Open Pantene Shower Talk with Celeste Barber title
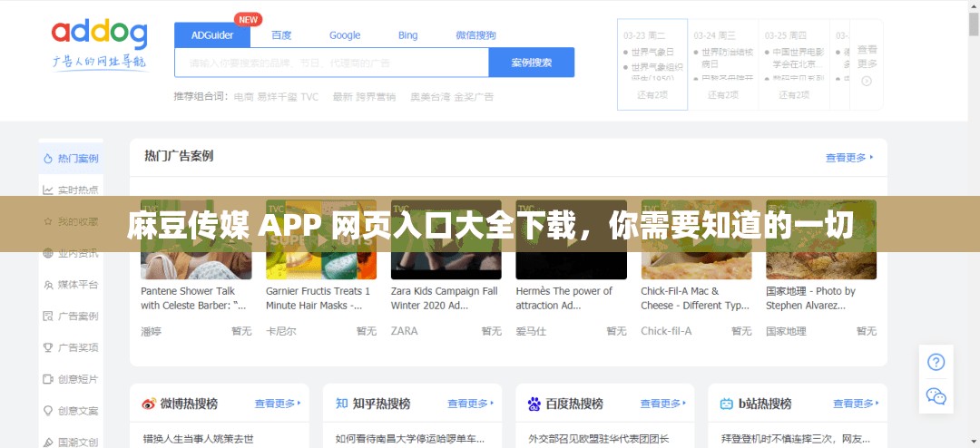The image size is (980, 448). (193, 298)
